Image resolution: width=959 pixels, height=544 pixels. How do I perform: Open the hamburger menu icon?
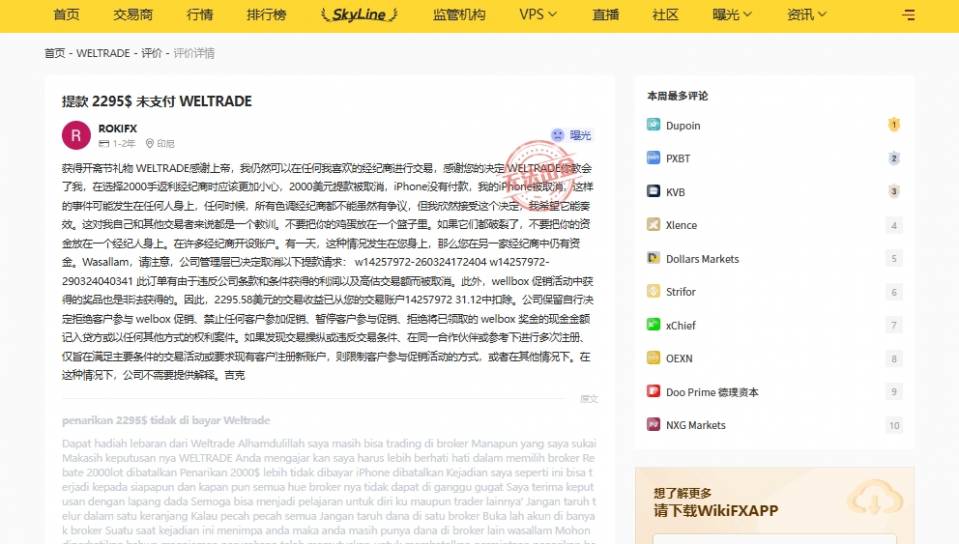pyautogui.click(x=908, y=15)
